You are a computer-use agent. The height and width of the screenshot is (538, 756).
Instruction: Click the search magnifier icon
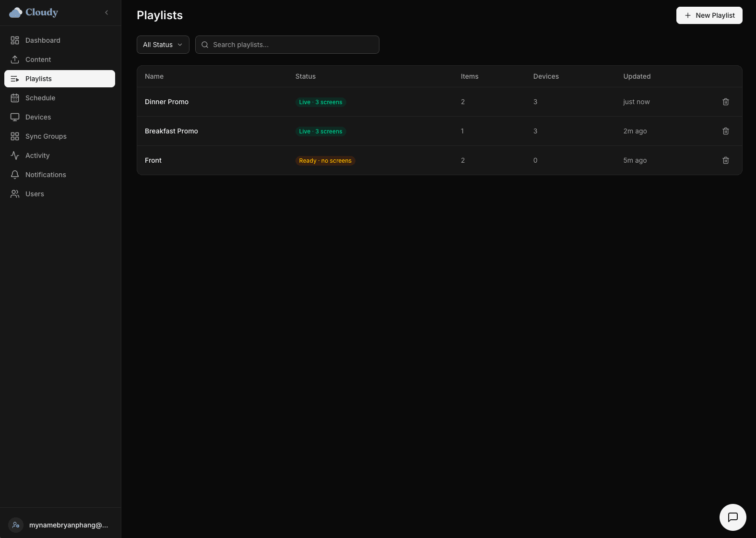(205, 45)
